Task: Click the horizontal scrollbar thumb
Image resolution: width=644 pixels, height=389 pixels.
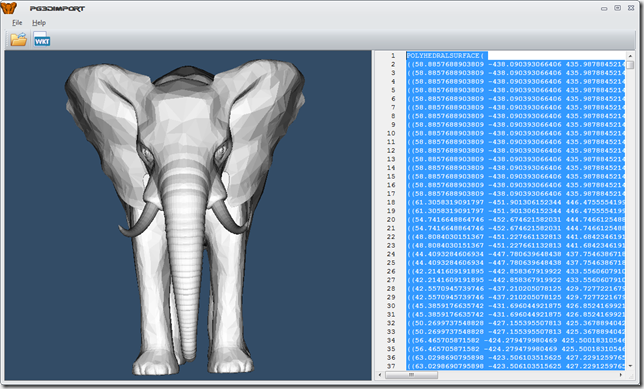Action: [412, 375]
